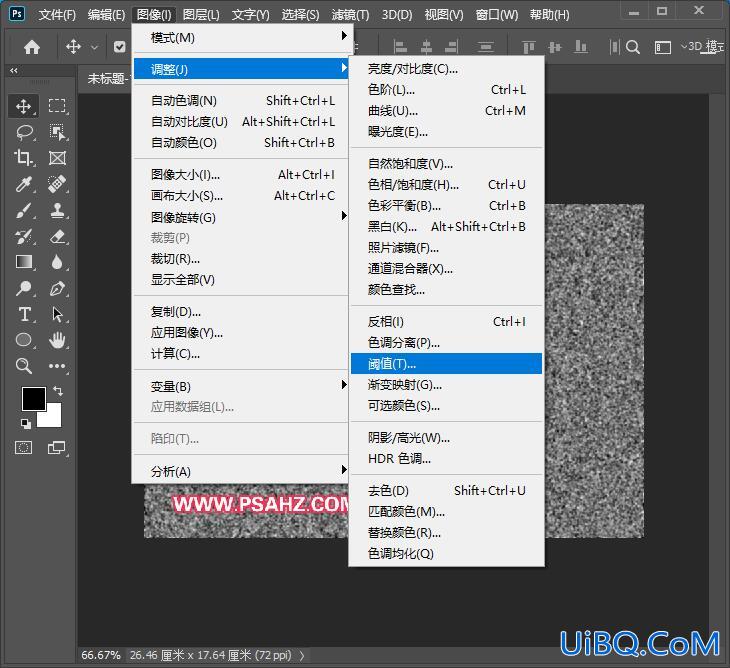Select the Dodge tool
Viewport: 730px width, 668px height.
[23, 289]
